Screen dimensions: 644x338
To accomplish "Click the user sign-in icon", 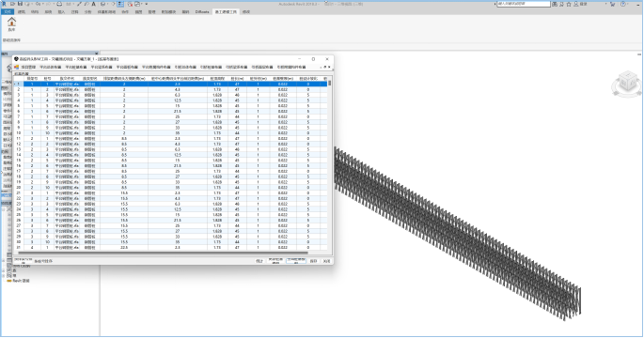I will pos(575,4).
